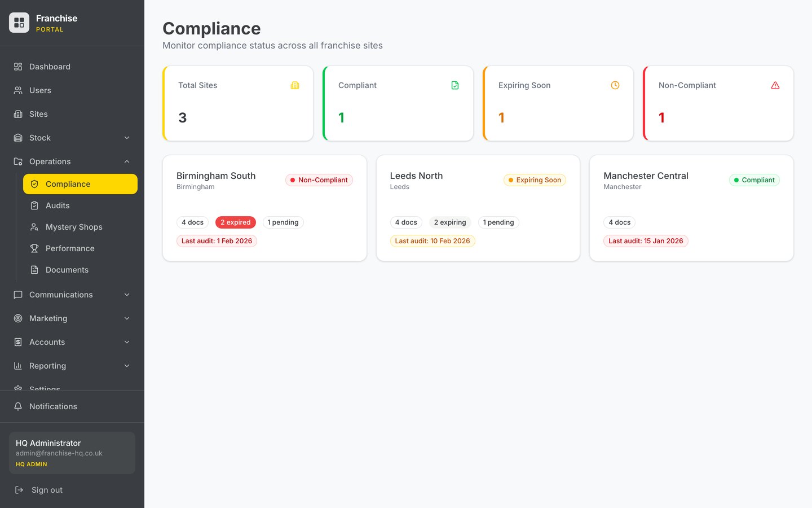Click the Notifications bell icon

point(18,406)
